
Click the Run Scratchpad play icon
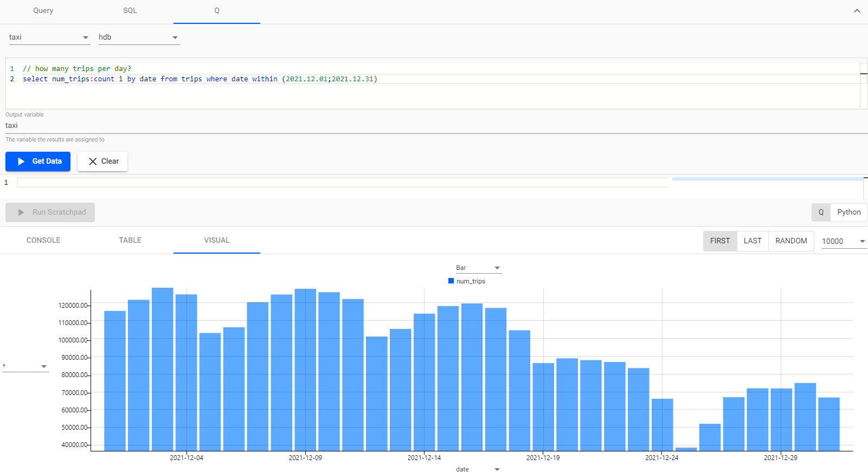pyautogui.click(x=21, y=212)
